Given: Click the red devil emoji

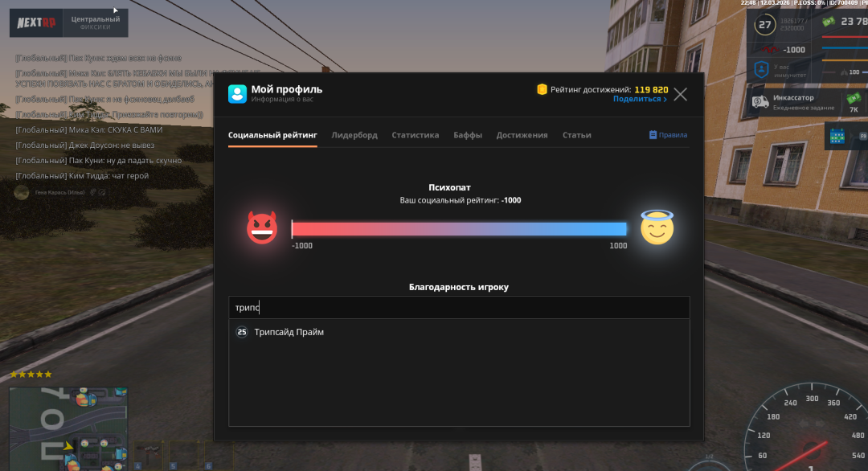Looking at the screenshot, I should point(262,229).
